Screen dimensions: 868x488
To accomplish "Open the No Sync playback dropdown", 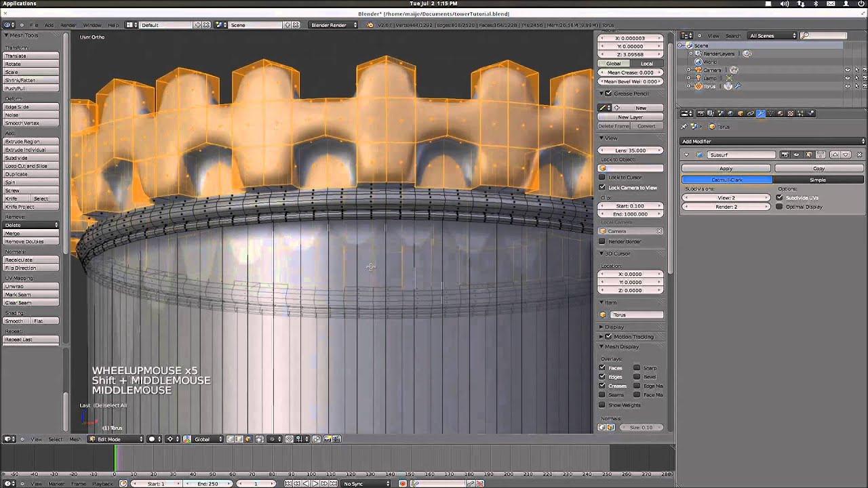I will [x=366, y=483].
